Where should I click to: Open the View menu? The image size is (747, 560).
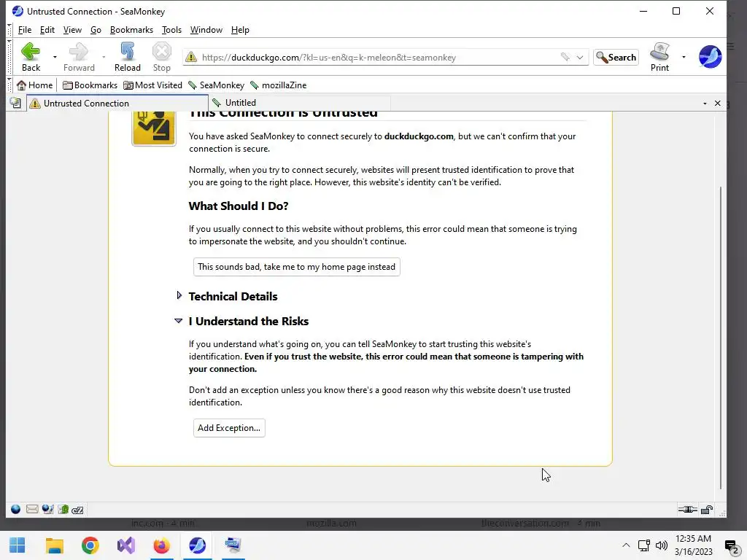pos(72,29)
